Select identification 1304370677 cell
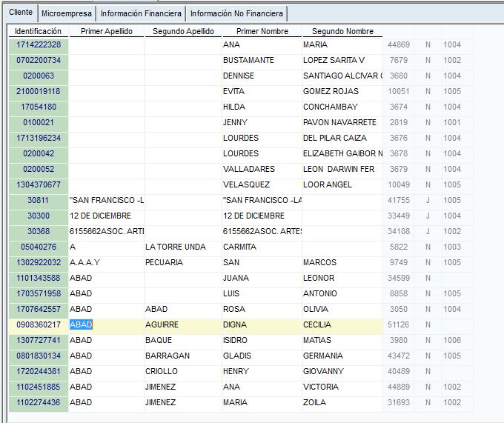This screenshot has width=504, height=423. 39,185
